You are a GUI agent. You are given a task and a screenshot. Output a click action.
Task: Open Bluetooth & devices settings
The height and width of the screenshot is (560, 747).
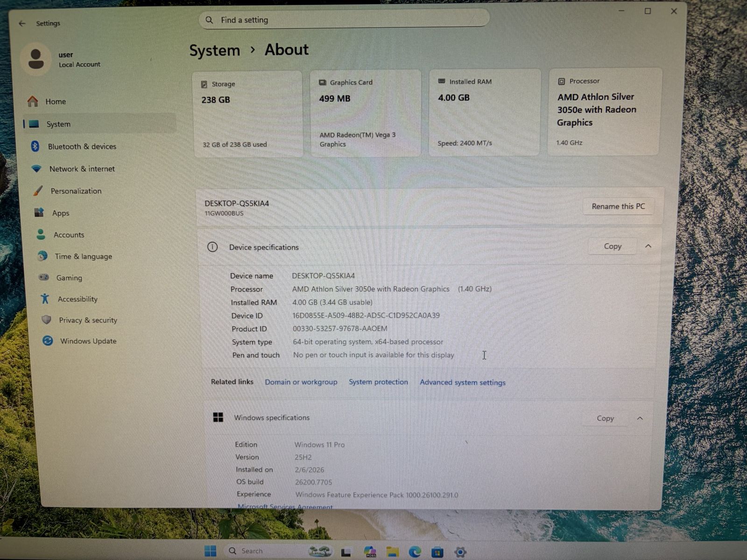click(x=82, y=146)
